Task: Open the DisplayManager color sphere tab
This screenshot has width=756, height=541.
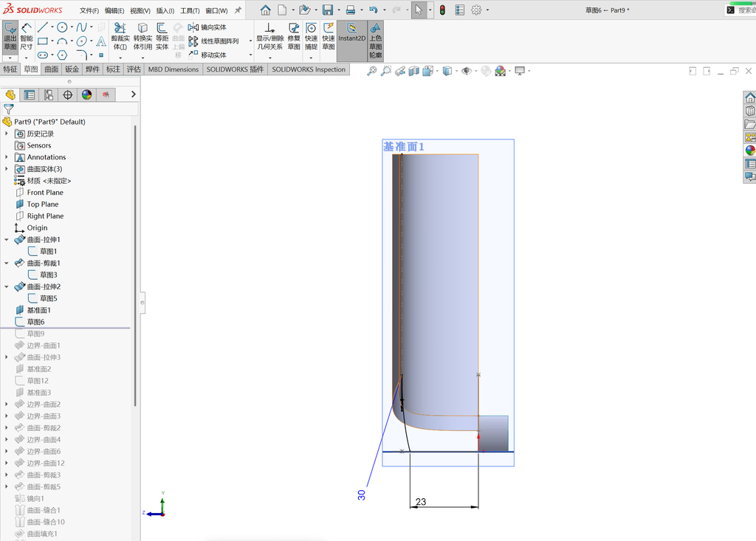Action: pos(87,95)
